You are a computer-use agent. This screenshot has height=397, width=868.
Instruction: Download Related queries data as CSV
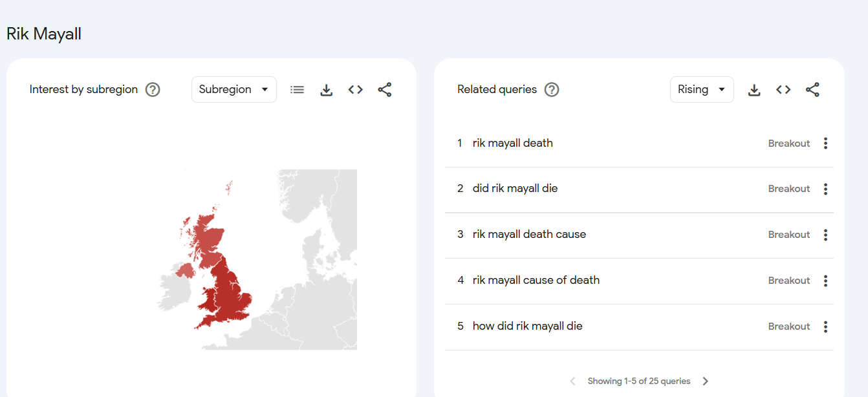coord(754,90)
